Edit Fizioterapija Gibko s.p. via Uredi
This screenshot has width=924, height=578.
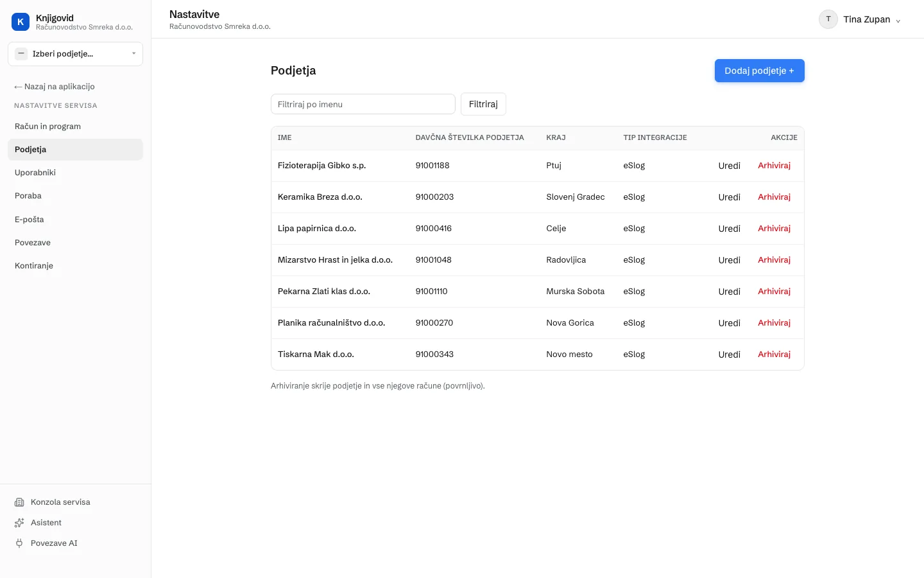pos(730,166)
